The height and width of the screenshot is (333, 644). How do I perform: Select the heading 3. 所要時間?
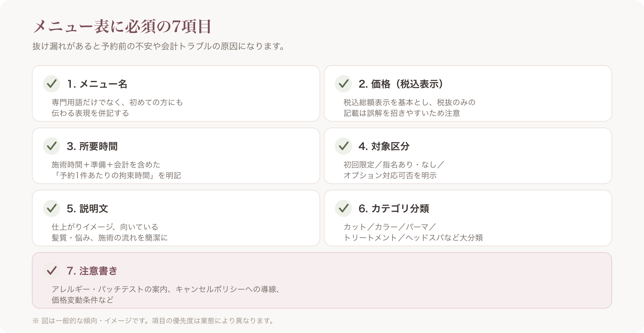point(92,146)
